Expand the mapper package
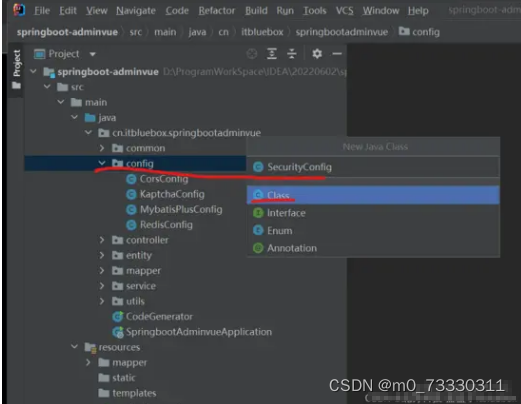 click(102, 270)
